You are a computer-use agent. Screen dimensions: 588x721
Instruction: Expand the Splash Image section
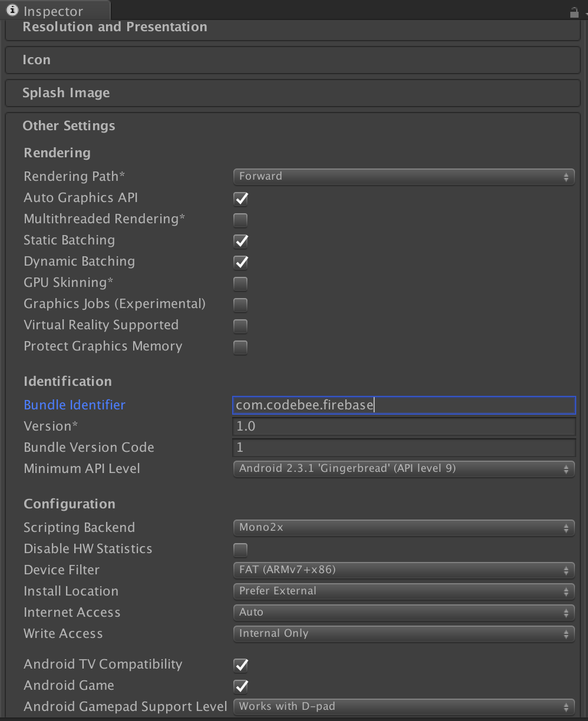[x=293, y=93]
